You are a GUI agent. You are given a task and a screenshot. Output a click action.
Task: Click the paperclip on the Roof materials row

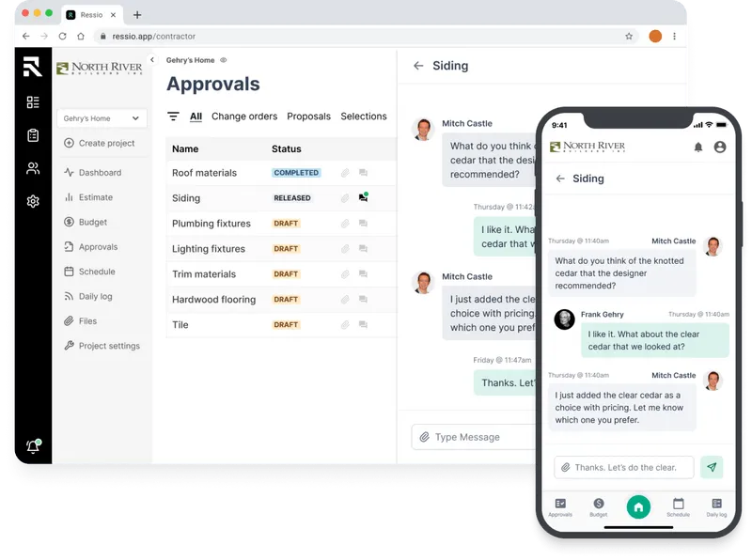tap(345, 173)
